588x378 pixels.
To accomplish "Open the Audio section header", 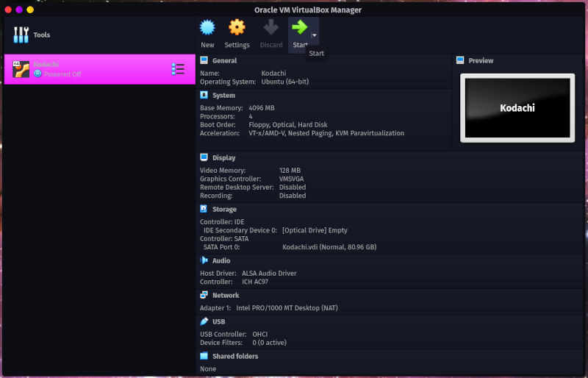I will click(x=221, y=260).
